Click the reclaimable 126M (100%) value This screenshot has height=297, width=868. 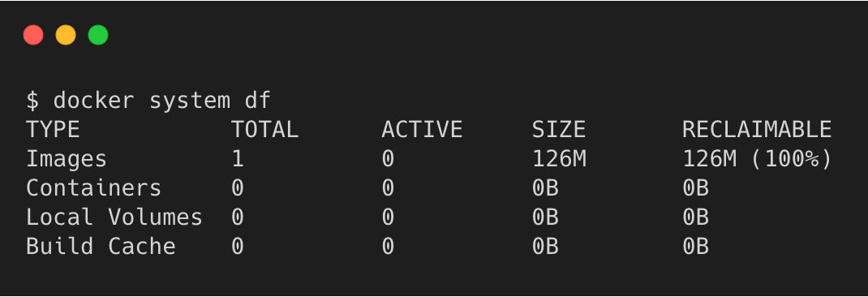[x=757, y=159]
